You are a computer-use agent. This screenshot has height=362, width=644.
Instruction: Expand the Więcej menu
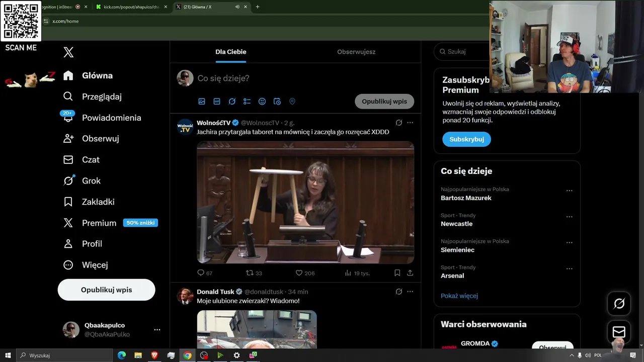coord(86,265)
